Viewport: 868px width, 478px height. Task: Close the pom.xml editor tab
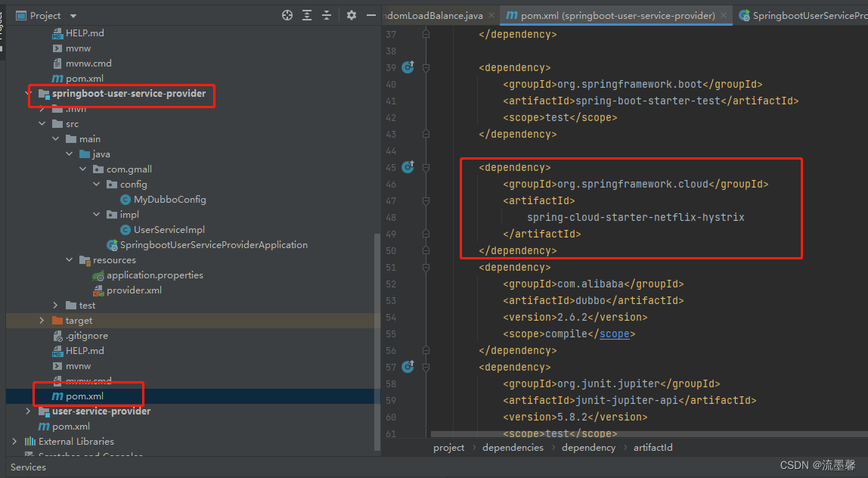[x=724, y=16]
